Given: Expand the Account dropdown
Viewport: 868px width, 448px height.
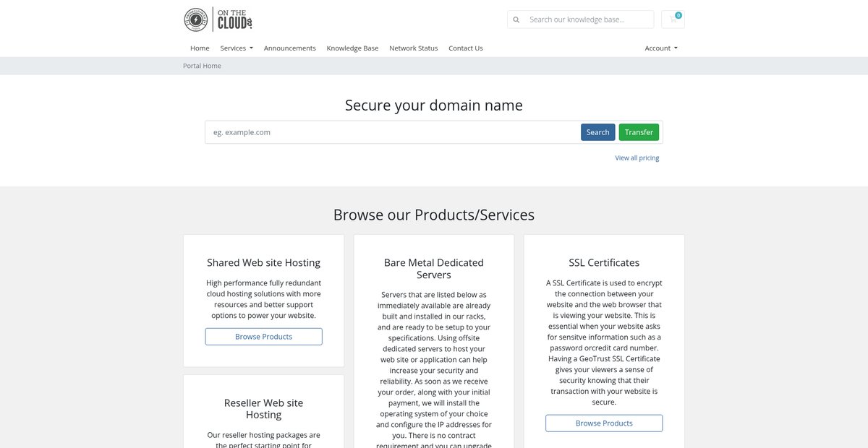Looking at the screenshot, I should click(661, 48).
